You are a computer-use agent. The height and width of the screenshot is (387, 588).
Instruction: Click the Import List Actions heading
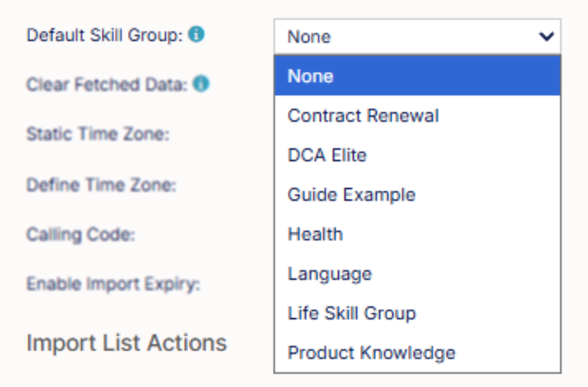coord(126,343)
